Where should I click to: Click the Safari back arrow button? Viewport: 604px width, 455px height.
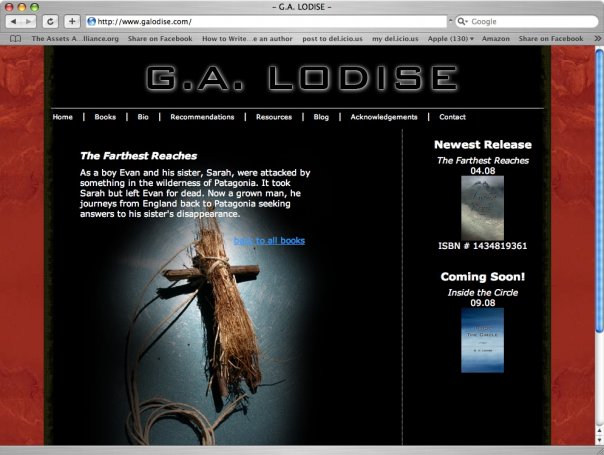click(x=15, y=21)
